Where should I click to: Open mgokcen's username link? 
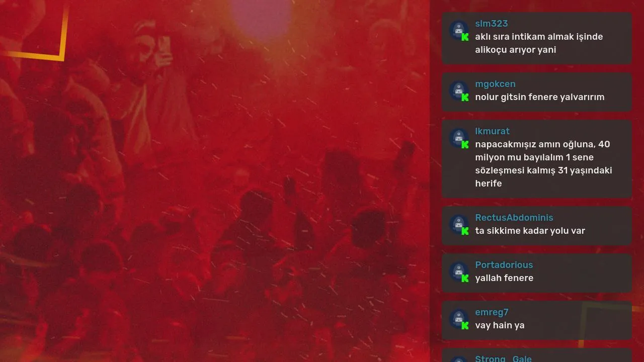coord(495,84)
